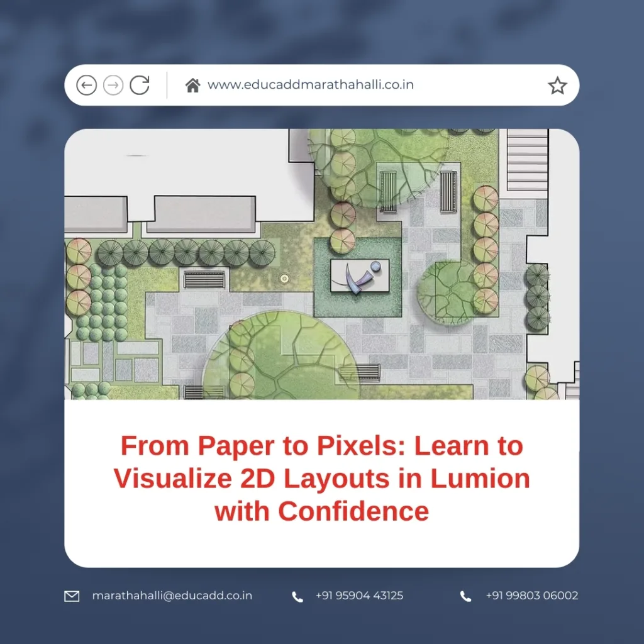644x644 pixels.
Task: Click the URL www.educaddmarathahalli.co.in
Action: [x=311, y=85]
